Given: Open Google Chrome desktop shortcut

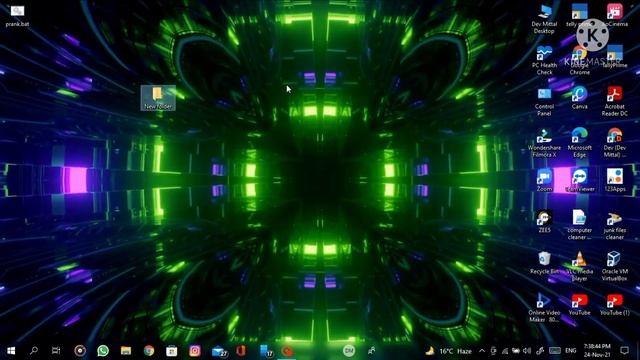Looking at the screenshot, I should coord(580,60).
